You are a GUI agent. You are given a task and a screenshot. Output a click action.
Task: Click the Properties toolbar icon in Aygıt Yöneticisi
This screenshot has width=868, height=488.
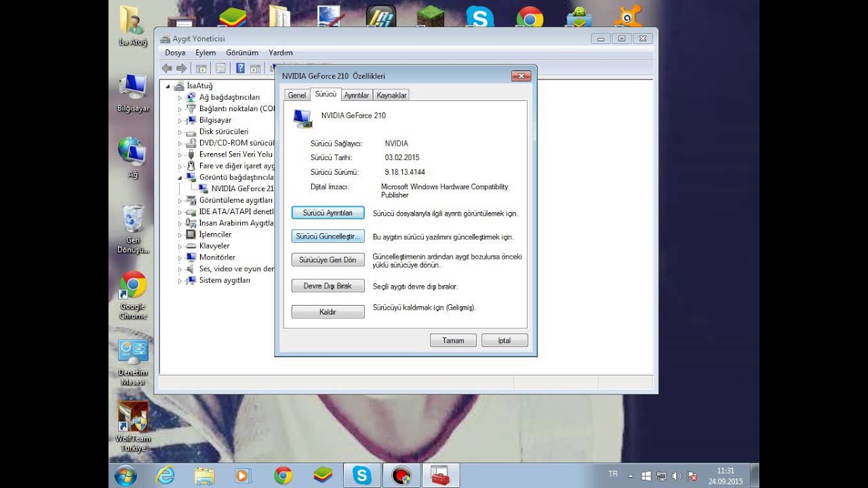(x=220, y=68)
